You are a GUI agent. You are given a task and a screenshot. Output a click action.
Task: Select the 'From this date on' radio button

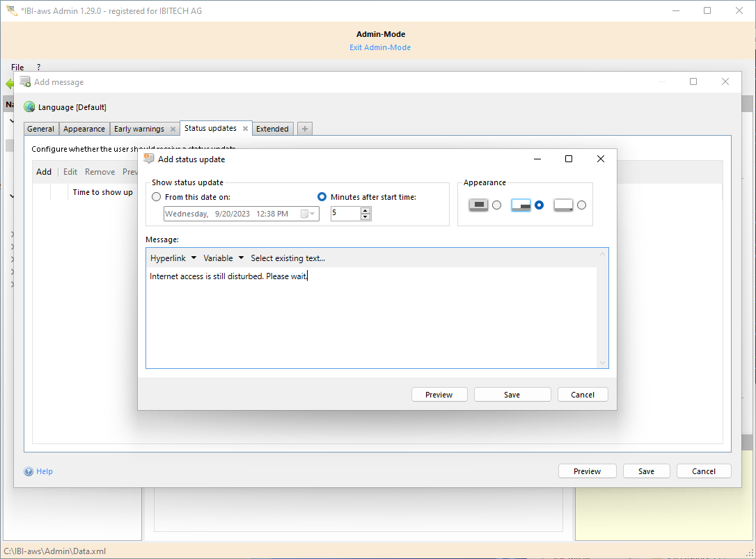pos(157,197)
